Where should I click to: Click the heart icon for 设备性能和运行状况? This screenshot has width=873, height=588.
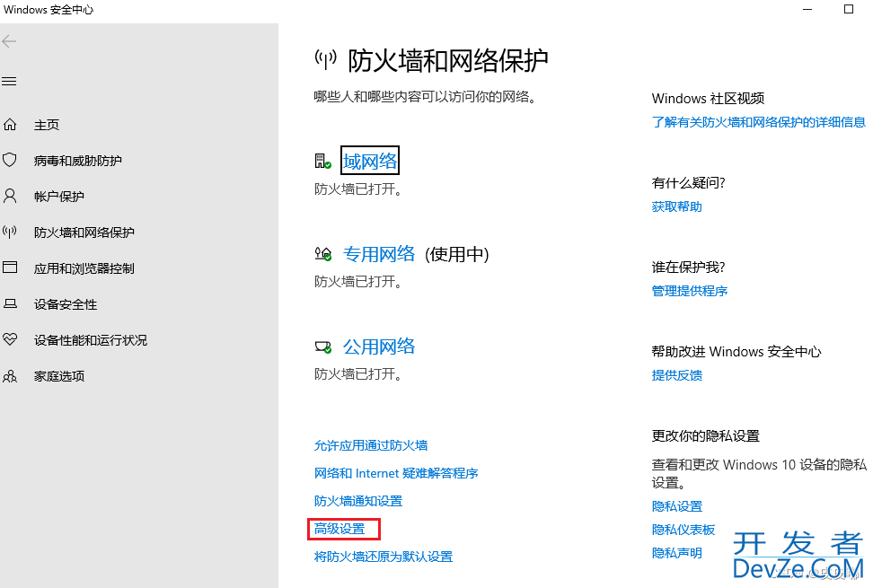tap(10, 339)
